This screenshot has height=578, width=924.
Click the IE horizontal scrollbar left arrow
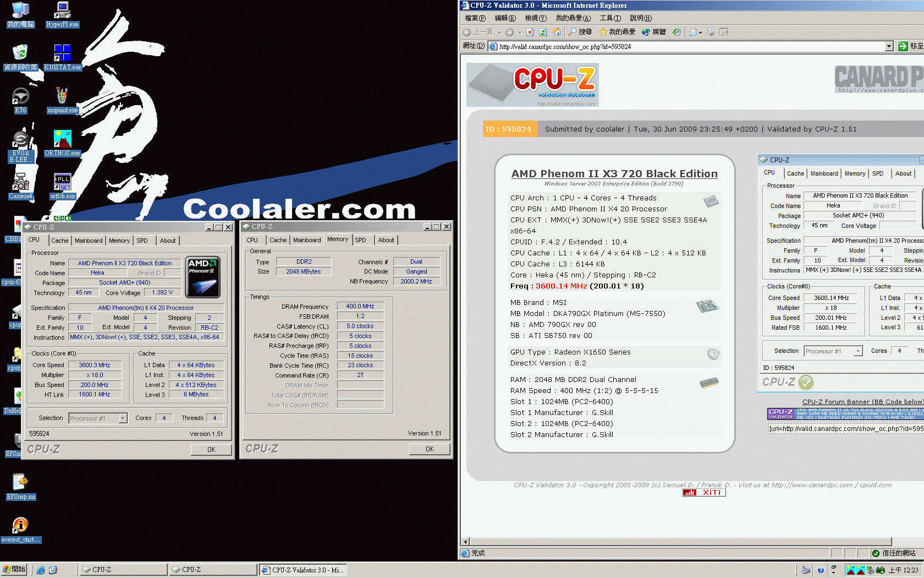[x=465, y=541]
